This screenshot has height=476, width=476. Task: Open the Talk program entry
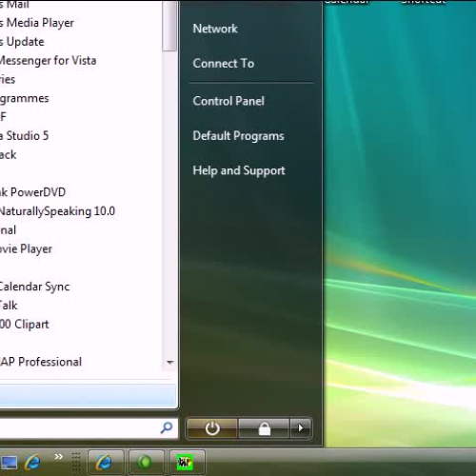tap(9, 306)
